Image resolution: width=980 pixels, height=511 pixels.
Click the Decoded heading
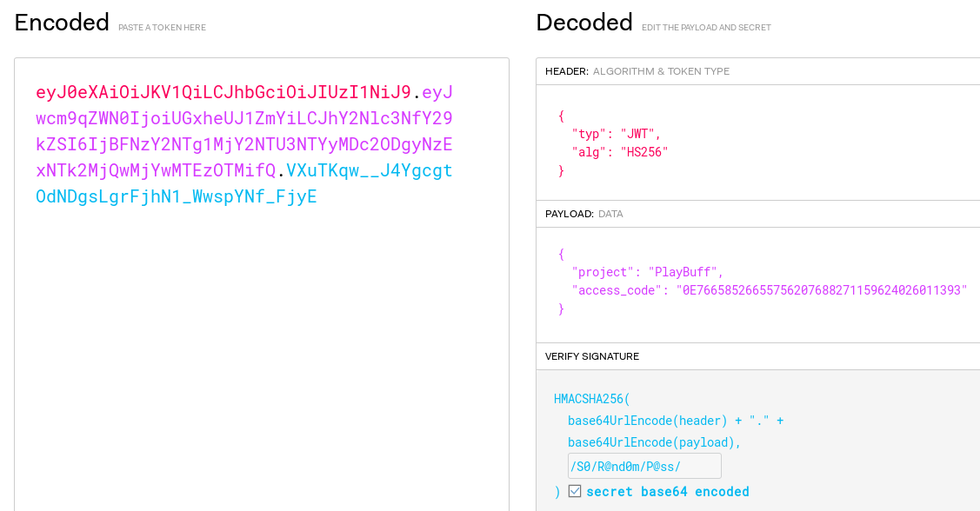583,23
